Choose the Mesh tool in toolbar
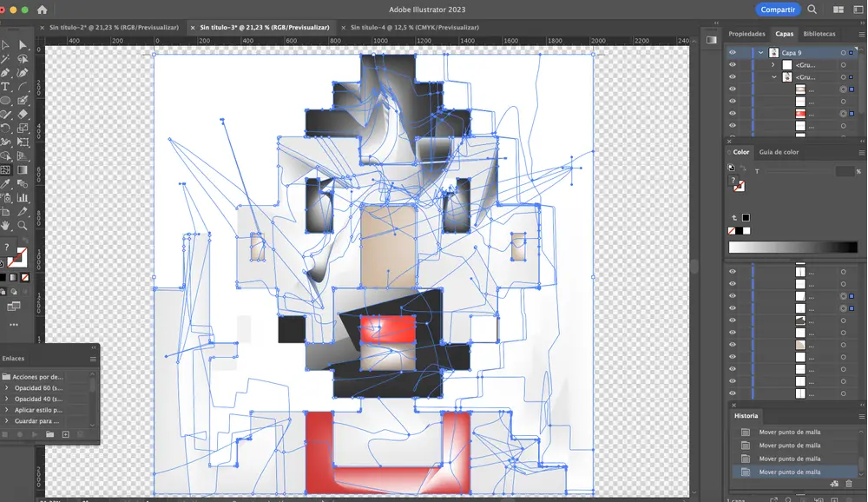 click(5, 170)
